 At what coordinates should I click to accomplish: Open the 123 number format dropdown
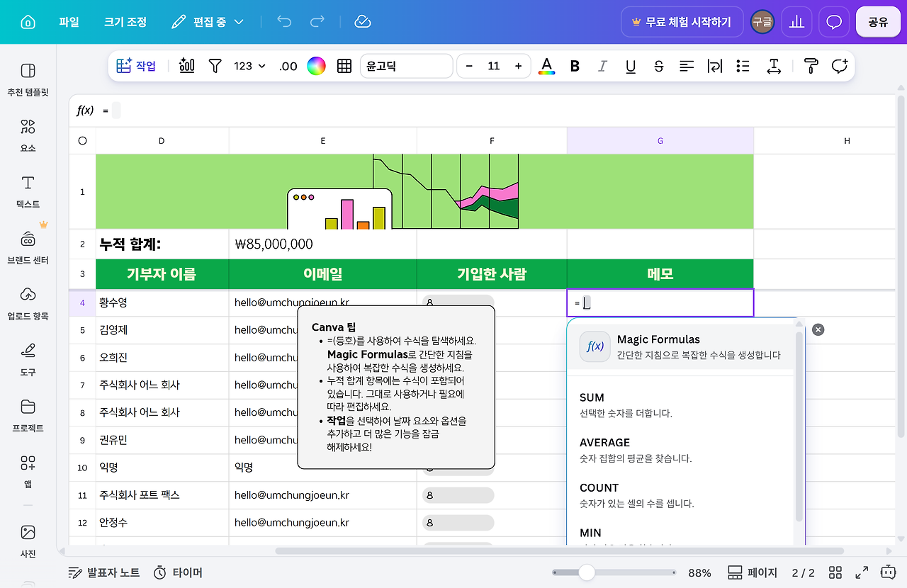(249, 66)
